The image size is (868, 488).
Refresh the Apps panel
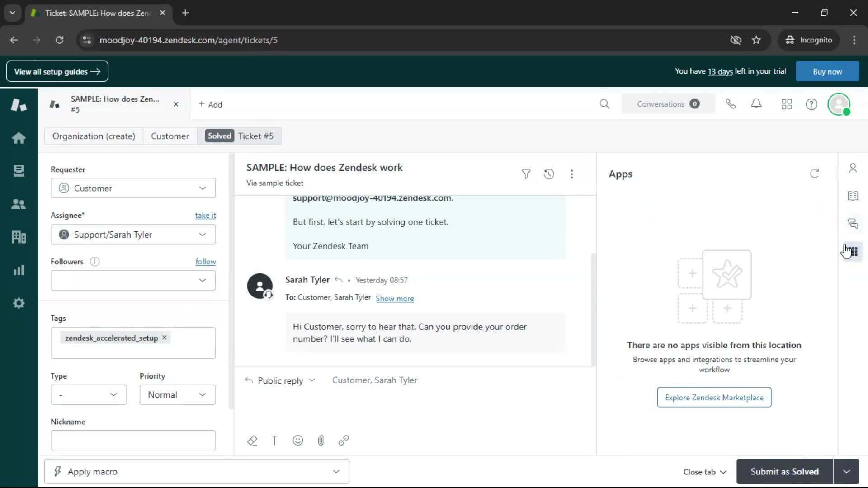pos(814,174)
